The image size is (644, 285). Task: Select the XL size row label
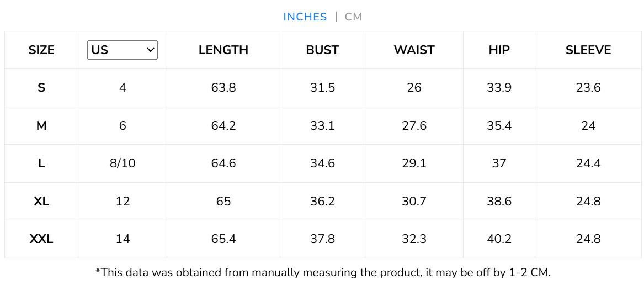(41, 202)
